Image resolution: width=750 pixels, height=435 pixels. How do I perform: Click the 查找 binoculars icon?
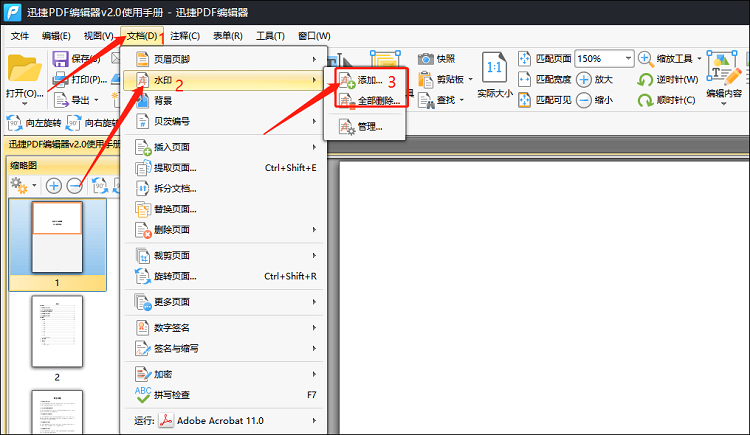(425, 100)
